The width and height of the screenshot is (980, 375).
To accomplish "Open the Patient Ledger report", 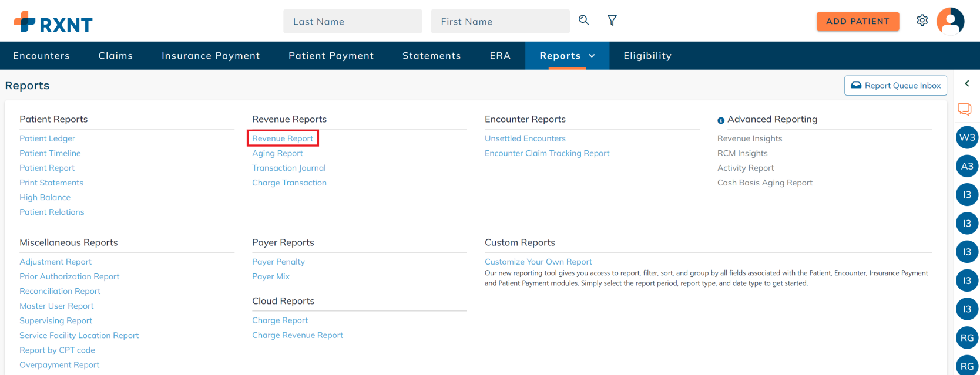I will (x=48, y=138).
